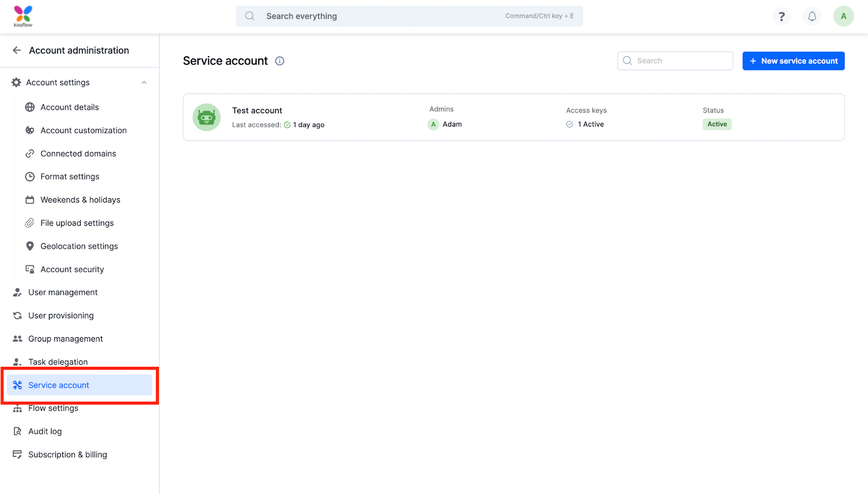
Task: Click the calendar icon for Weekends & holidays
Action: pos(30,200)
